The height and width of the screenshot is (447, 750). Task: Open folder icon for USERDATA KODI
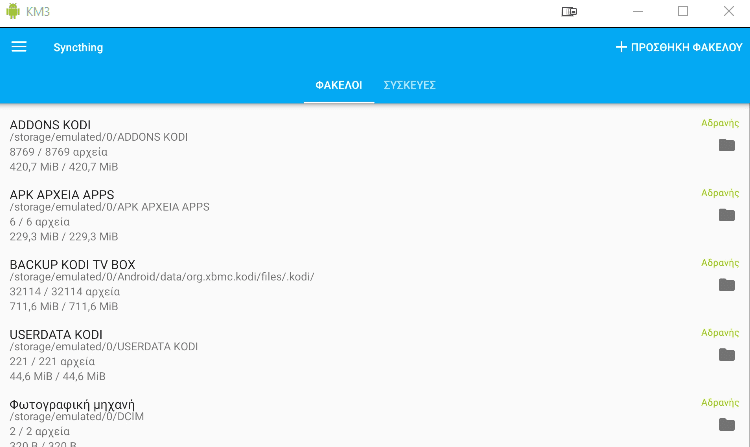click(727, 354)
